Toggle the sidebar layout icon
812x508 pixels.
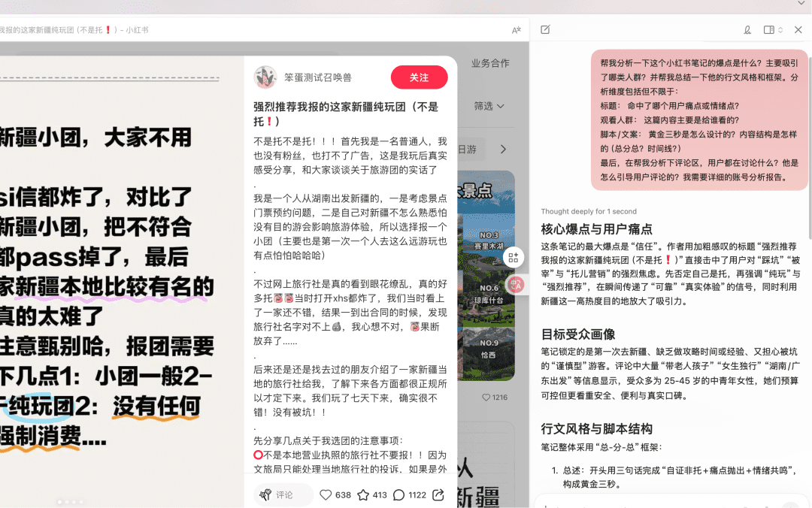[x=769, y=30]
